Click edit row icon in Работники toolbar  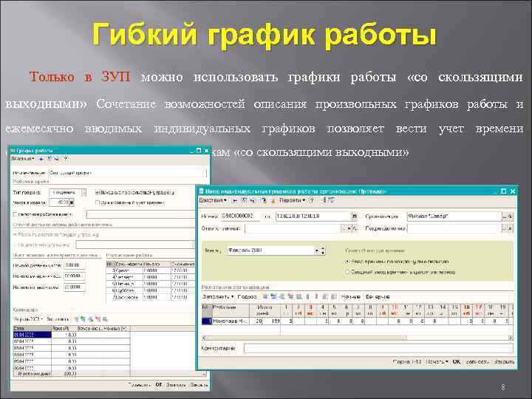click(282, 296)
